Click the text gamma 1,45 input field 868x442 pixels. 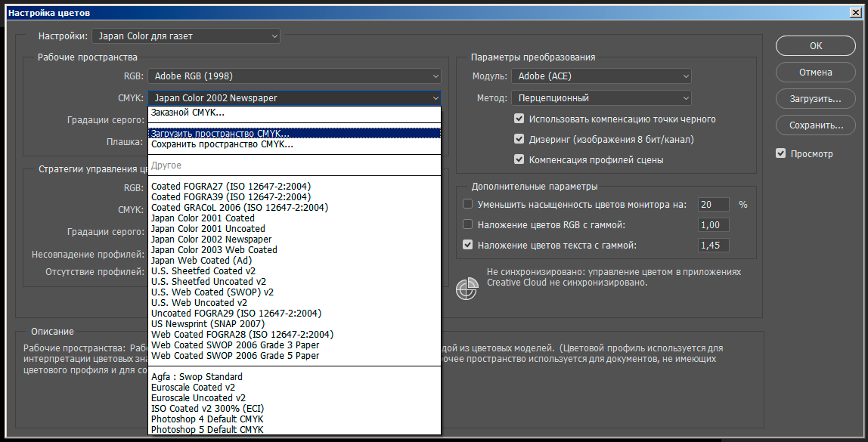coord(714,245)
